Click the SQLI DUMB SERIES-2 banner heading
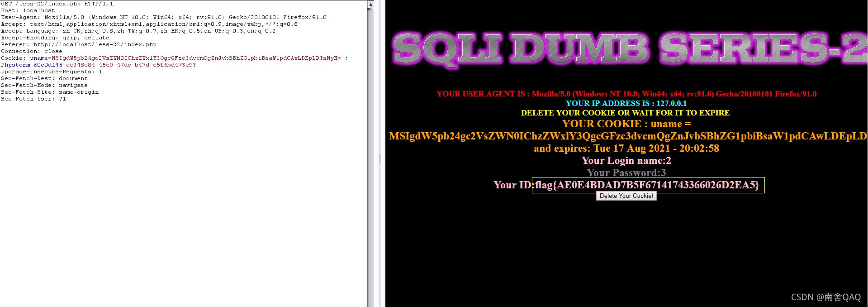This screenshot has width=868, height=307. point(629,49)
